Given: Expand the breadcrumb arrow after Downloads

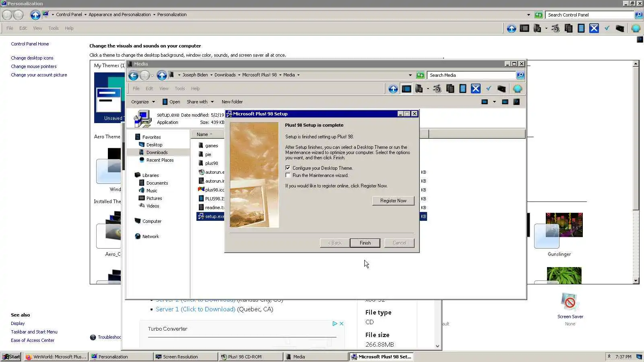Looking at the screenshot, I should tap(239, 75).
